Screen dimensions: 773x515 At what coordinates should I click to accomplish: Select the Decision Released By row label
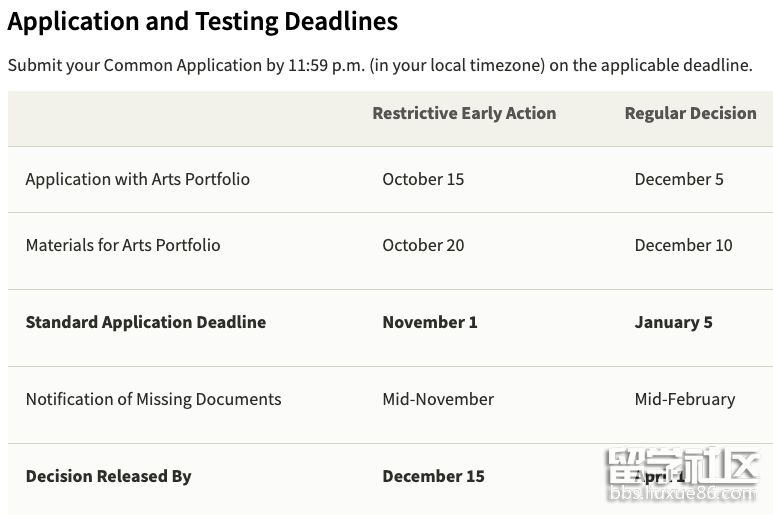(x=108, y=476)
